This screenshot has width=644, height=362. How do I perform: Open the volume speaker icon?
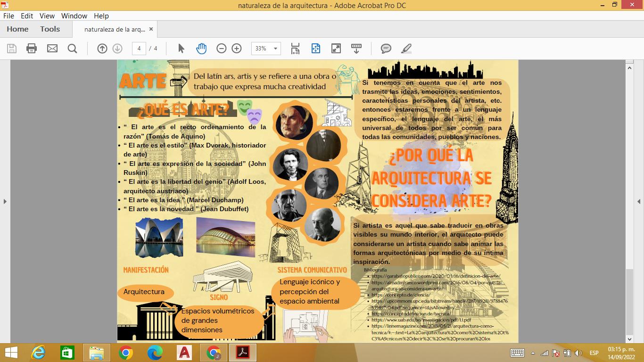578,353
